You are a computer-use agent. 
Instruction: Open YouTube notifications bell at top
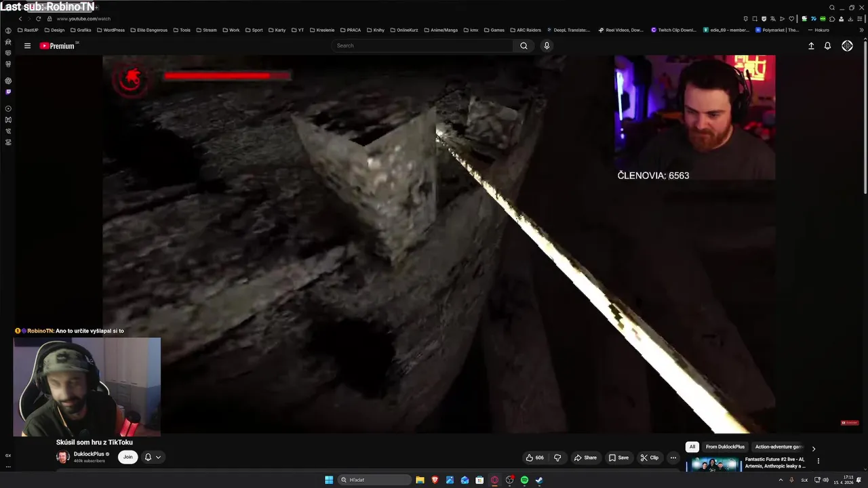(827, 46)
